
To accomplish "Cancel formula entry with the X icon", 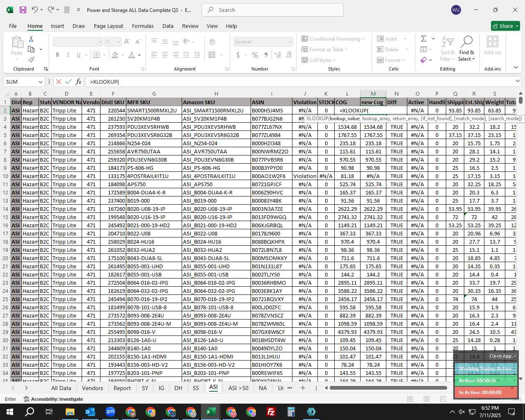I will coord(58,82).
